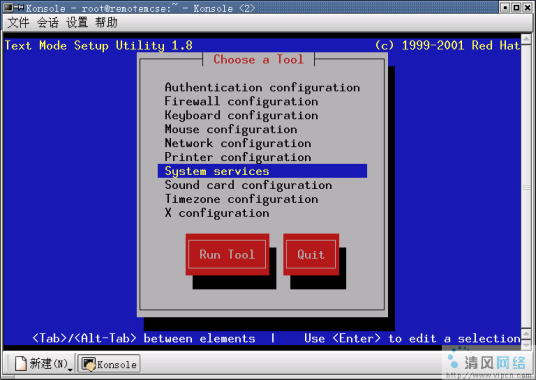This screenshot has width=536, height=380.
Task: Select Network configuration entry
Action: (x=238, y=143)
